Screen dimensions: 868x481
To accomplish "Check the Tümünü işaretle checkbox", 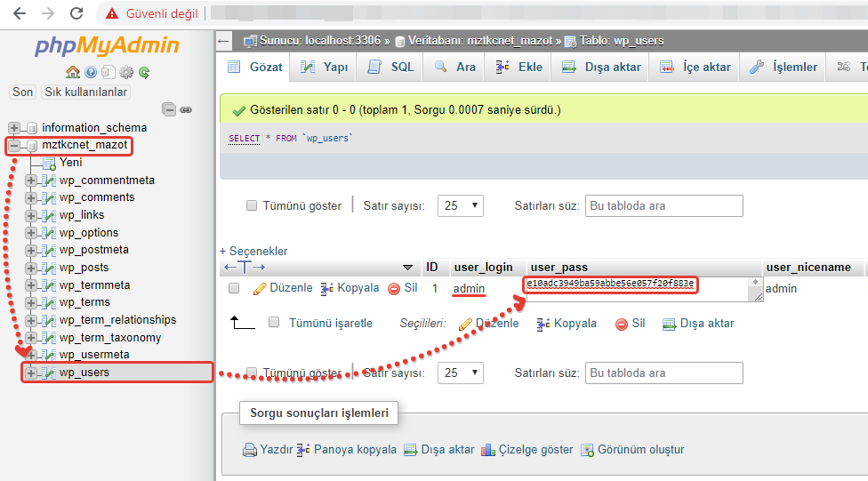I will coord(275,323).
